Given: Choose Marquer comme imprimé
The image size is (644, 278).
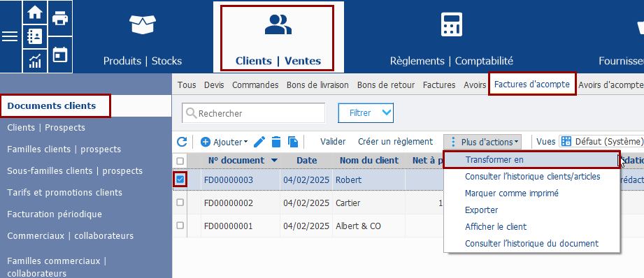Looking at the screenshot, I should [x=532, y=193].
